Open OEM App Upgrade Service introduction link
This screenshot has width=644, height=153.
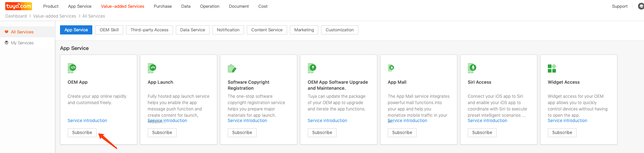(x=327, y=121)
